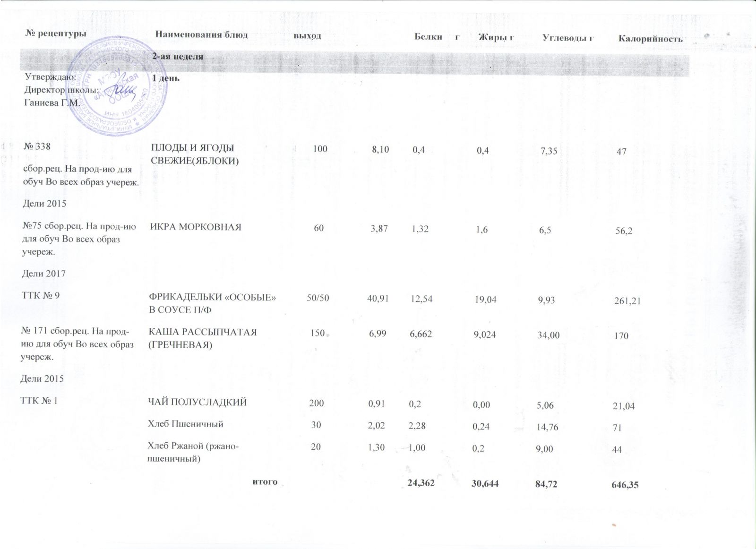Click the "ФРИКАДЕЛЬКИ «ОСОБЫЕ» В СОУСЕ" entry

[x=213, y=303]
